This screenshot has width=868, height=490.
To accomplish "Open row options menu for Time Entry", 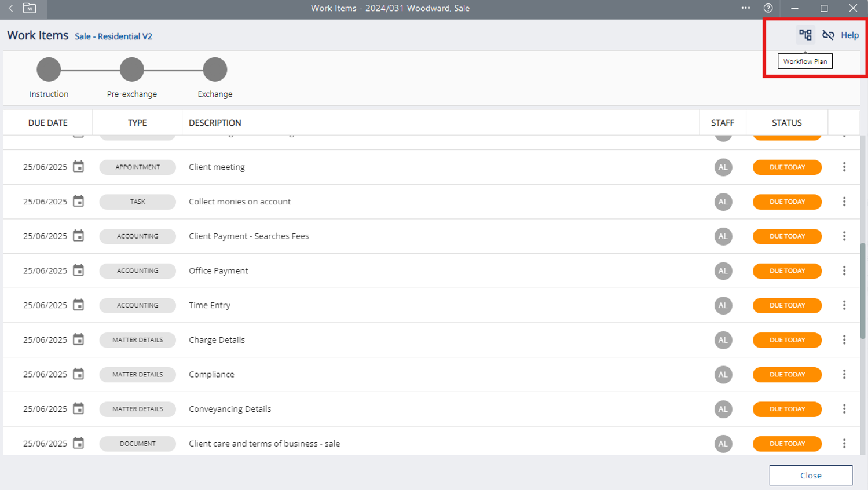I will coord(844,305).
